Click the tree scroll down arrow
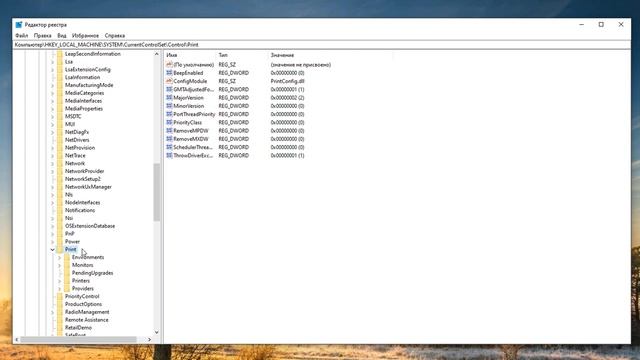640x360 pixels. (157, 332)
